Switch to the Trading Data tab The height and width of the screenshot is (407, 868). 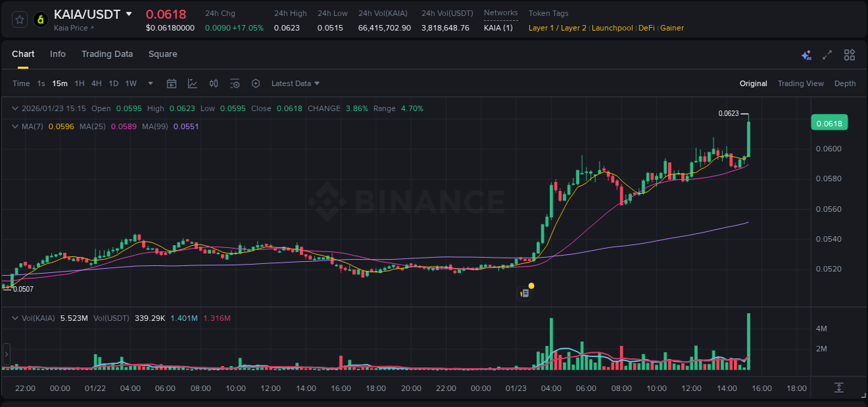pyautogui.click(x=107, y=54)
